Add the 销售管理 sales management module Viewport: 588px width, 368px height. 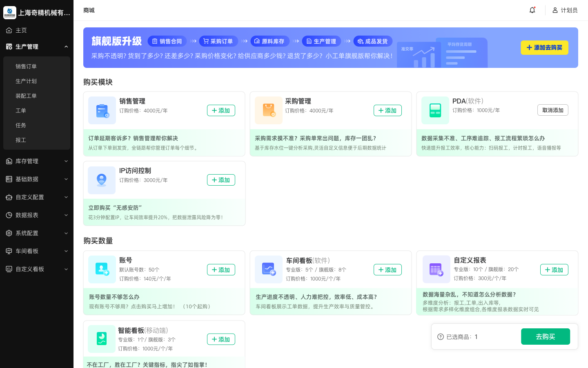pyautogui.click(x=221, y=110)
